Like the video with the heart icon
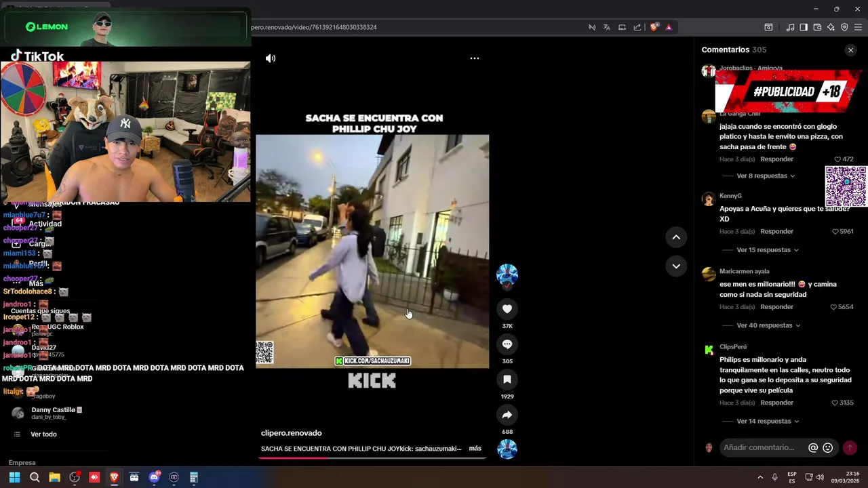868x488 pixels. click(507, 309)
